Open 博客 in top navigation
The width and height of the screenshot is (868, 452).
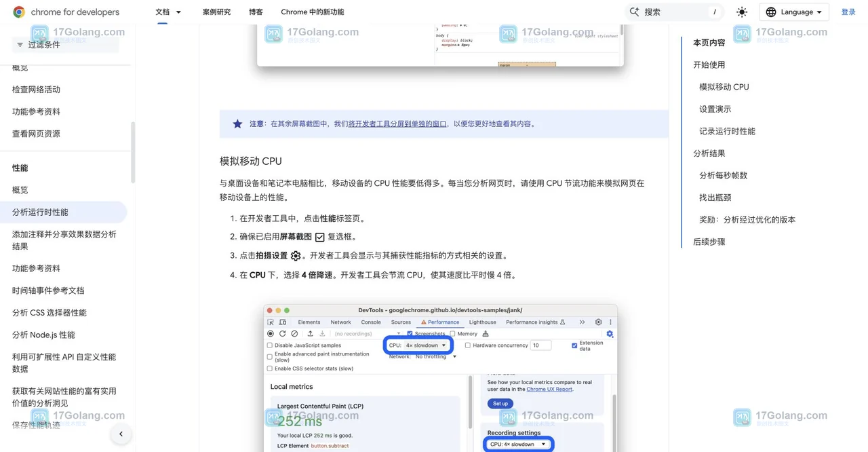pos(256,12)
